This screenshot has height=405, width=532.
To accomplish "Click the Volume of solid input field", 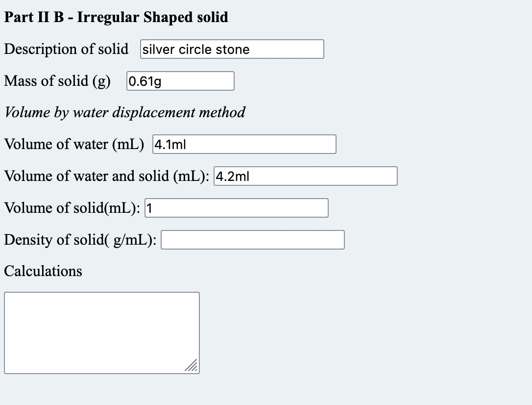I will [237, 207].
